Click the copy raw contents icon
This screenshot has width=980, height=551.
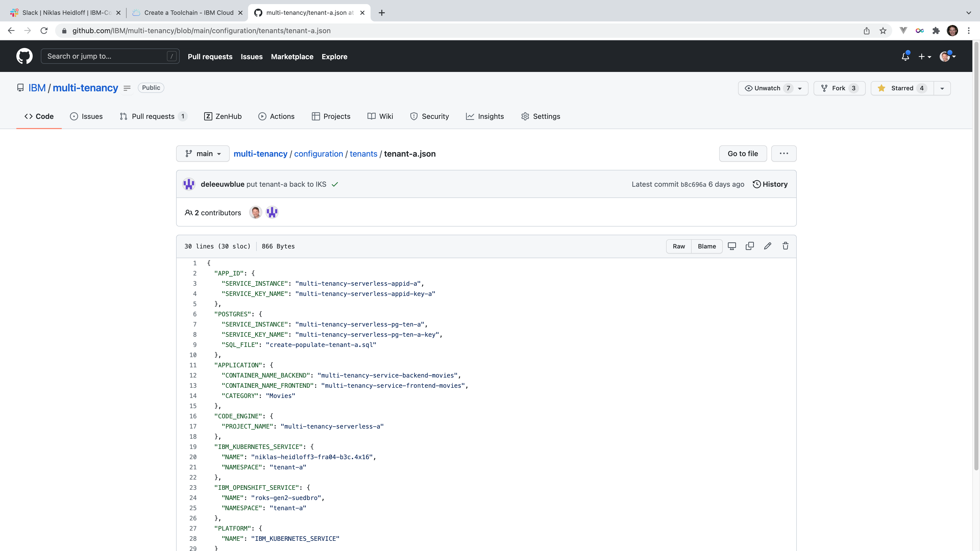pyautogui.click(x=750, y=246)
